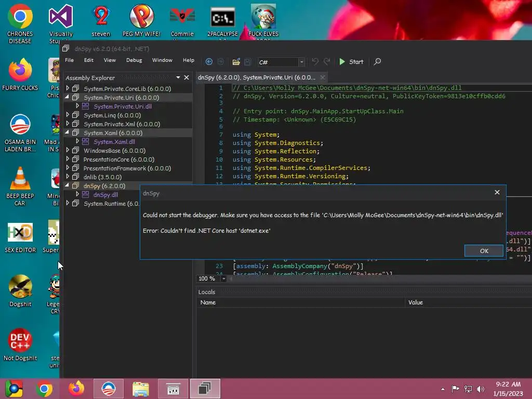
Task: Click the Redo toolbar icon
Action: pos(326,61)
